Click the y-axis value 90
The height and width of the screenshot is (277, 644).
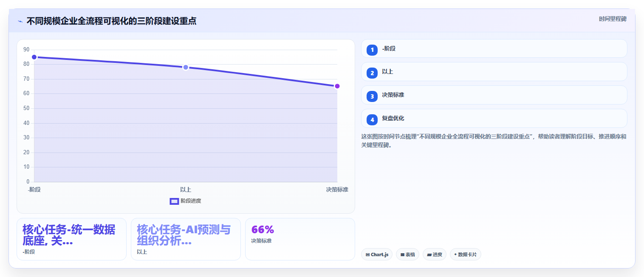(26, 50)
